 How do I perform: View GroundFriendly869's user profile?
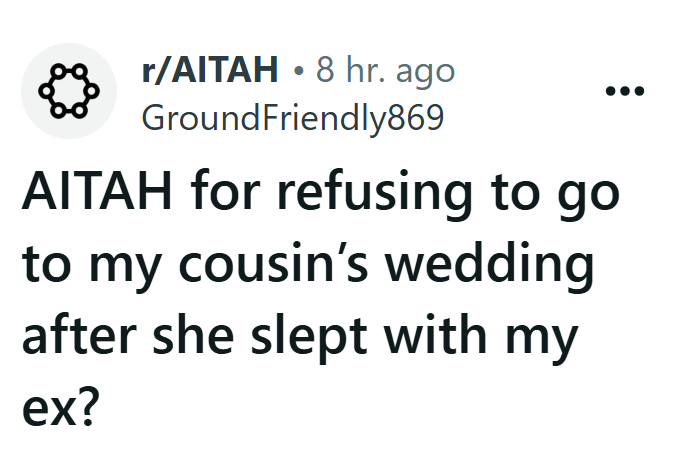(x=292, y=118)
